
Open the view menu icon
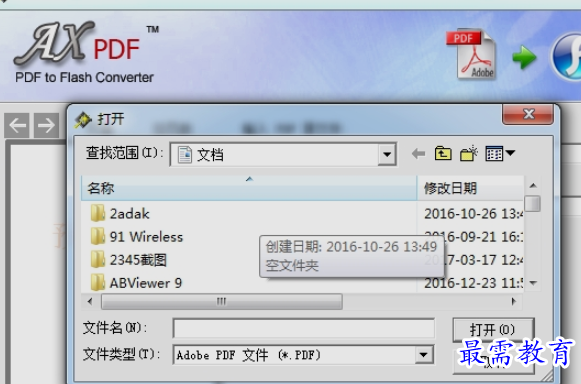(500, 153)
